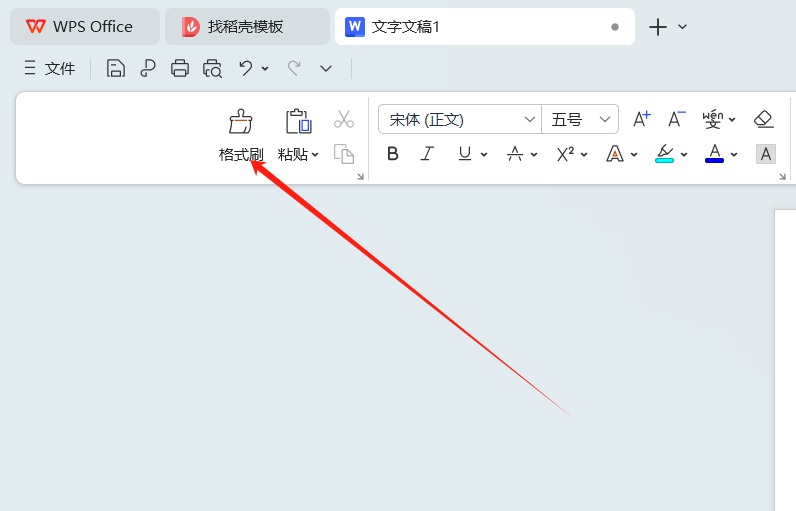Apply the blue font color swatch
This screenshot has width=796, height=511.
(x=714, y=154)
